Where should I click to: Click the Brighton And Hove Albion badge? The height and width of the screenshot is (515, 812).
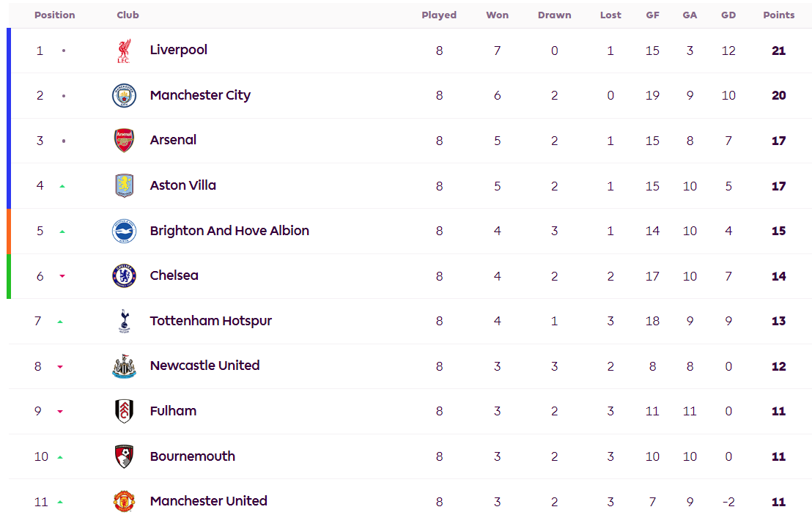click(124, 231)
